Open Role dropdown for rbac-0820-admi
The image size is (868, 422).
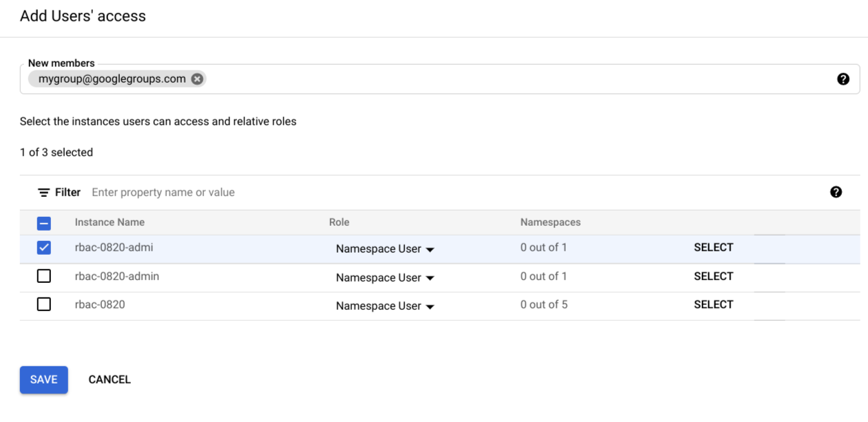coord(384,248)
